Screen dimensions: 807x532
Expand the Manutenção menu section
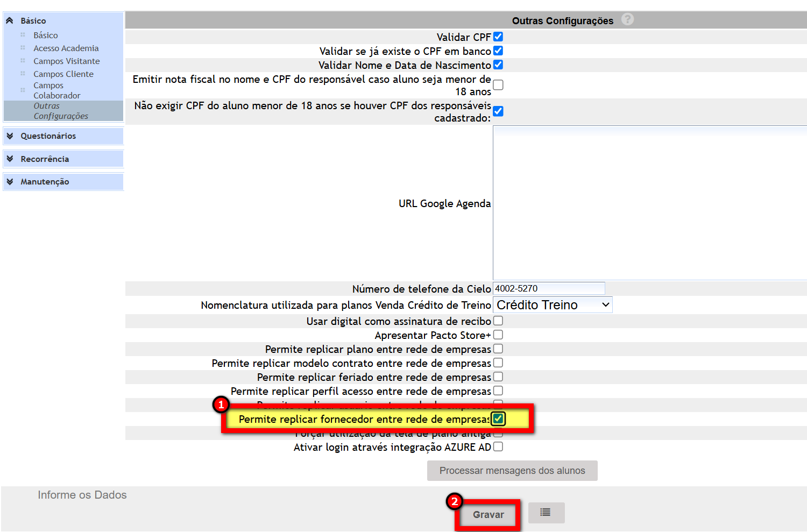(45, 182)
